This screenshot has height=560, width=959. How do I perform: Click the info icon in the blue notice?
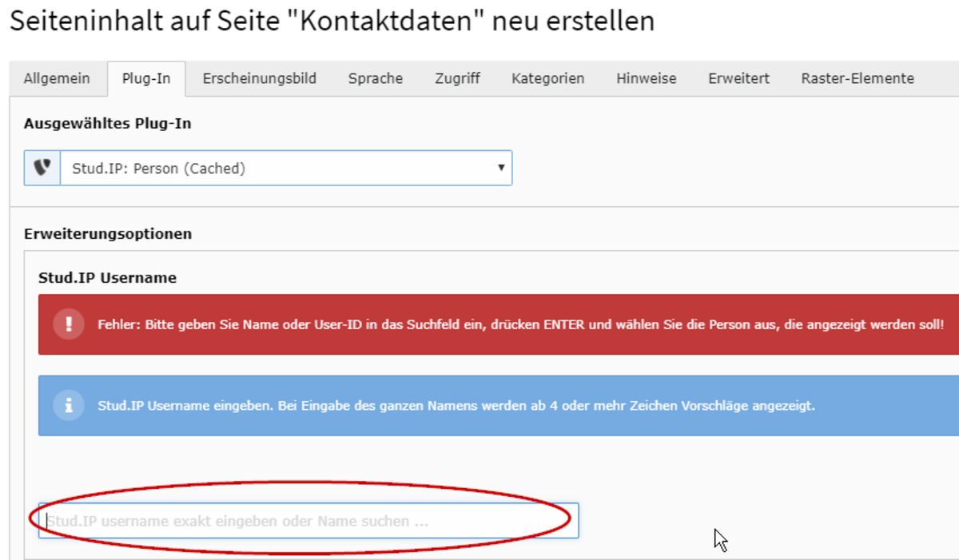69,405
